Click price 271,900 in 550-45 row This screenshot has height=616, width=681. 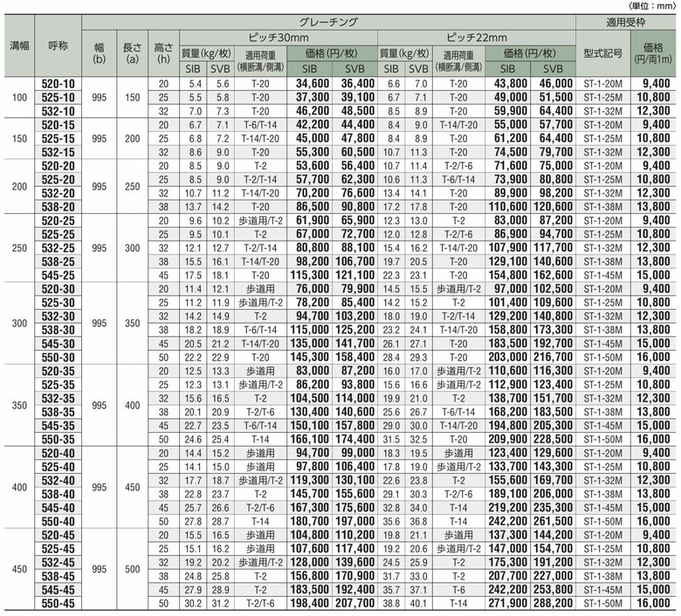508,604
